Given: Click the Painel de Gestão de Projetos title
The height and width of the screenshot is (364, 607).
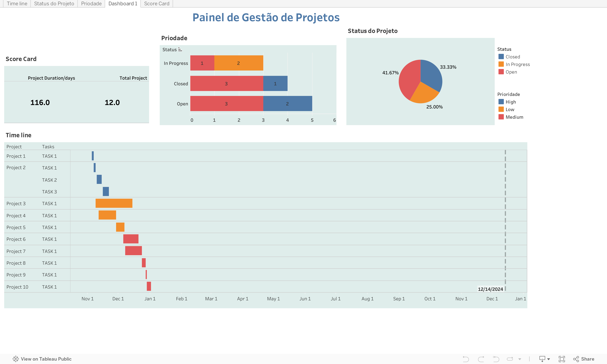Looking at the screenshot, I should (266, 18).
